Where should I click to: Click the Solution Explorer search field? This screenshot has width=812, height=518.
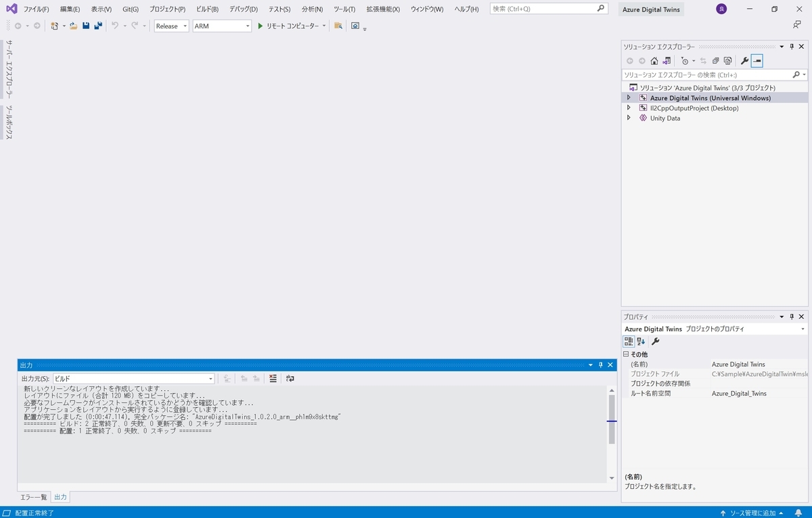tap(715, 74)
